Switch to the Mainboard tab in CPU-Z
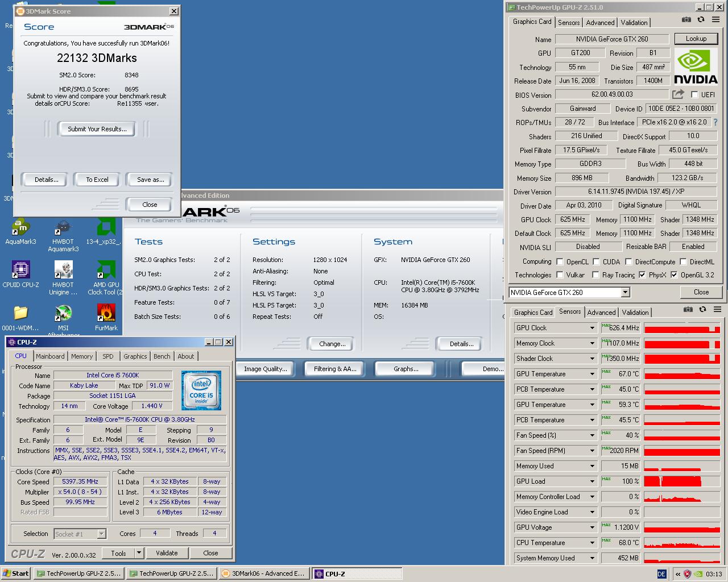Screen dimensions: 728x582 50,356
